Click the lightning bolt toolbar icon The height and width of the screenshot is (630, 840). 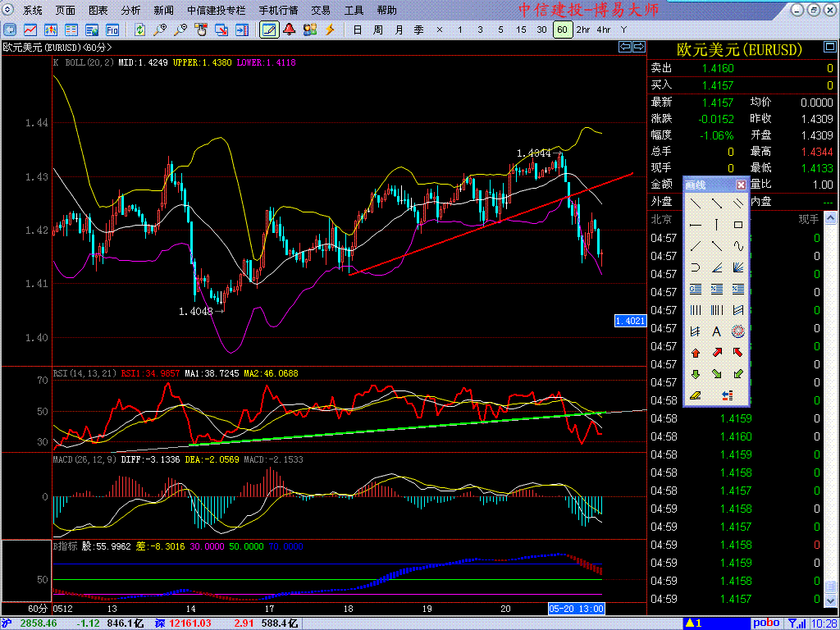click(330, 30)
